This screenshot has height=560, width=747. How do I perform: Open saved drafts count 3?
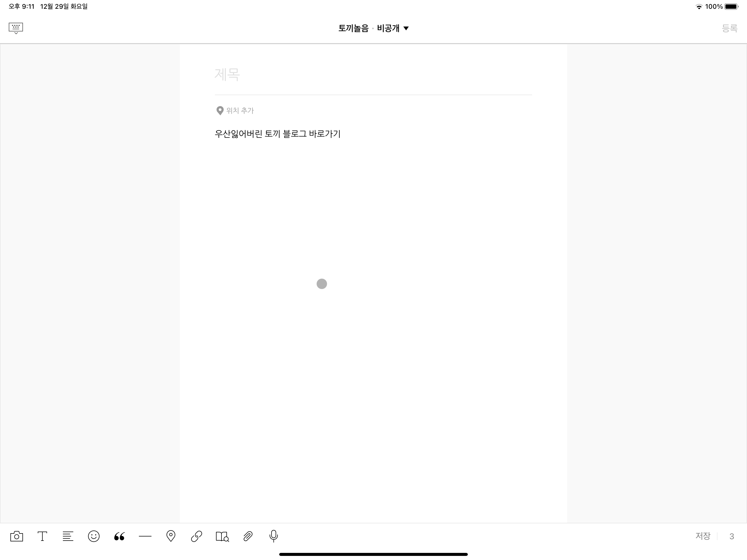click(731, 536)
